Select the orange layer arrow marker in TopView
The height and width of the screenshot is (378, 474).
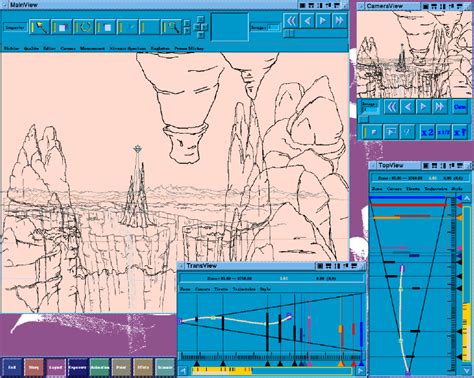(x=459, y=218)
